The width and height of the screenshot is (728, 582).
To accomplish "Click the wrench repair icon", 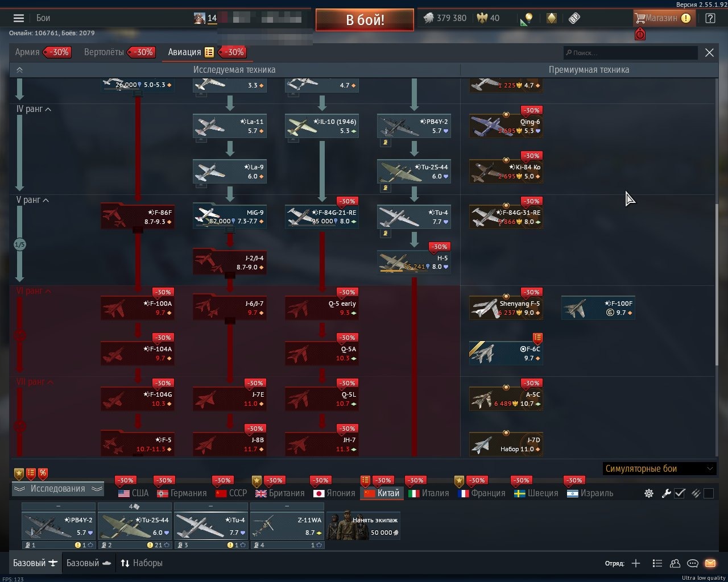I will tap(667, 493).
